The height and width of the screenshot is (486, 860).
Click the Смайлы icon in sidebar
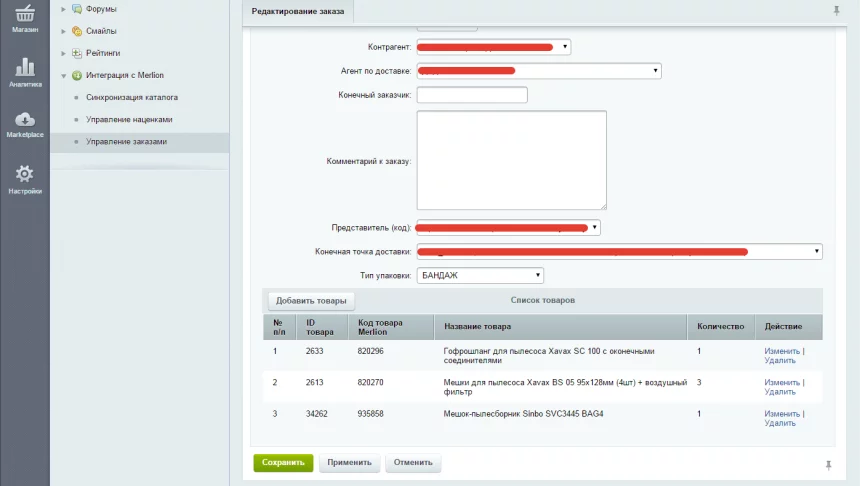pyautogui.click(x=77, y=31)
